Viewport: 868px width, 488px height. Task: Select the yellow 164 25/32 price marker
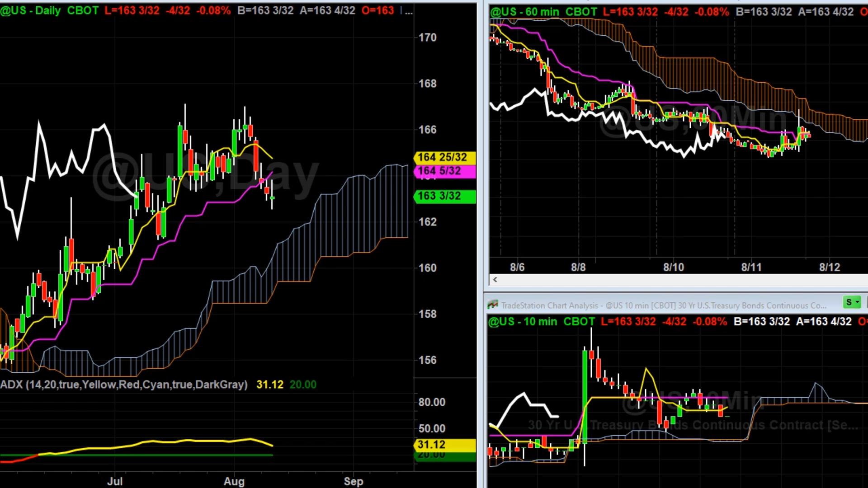pyautogui.click(x=444, y=157)
